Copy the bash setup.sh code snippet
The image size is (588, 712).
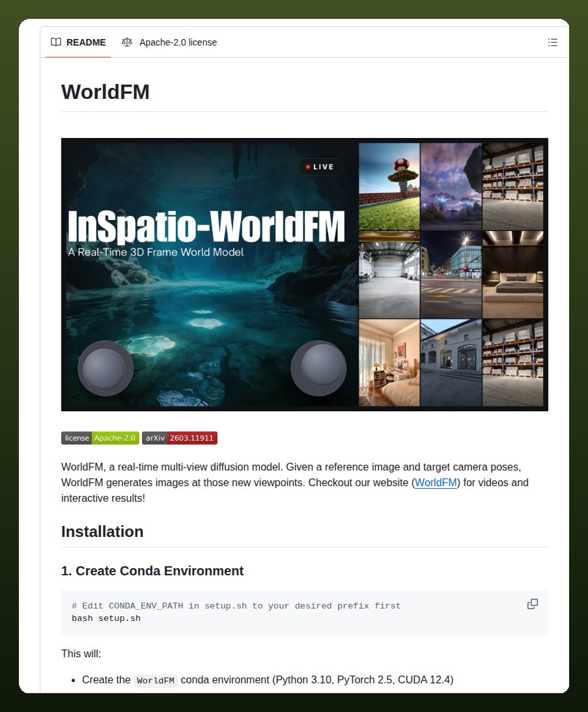coord(533,604)
